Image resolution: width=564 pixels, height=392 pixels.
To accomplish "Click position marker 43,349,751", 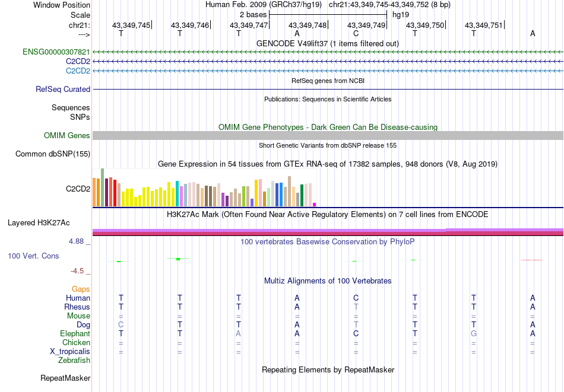I will click(x=484, y=25).
